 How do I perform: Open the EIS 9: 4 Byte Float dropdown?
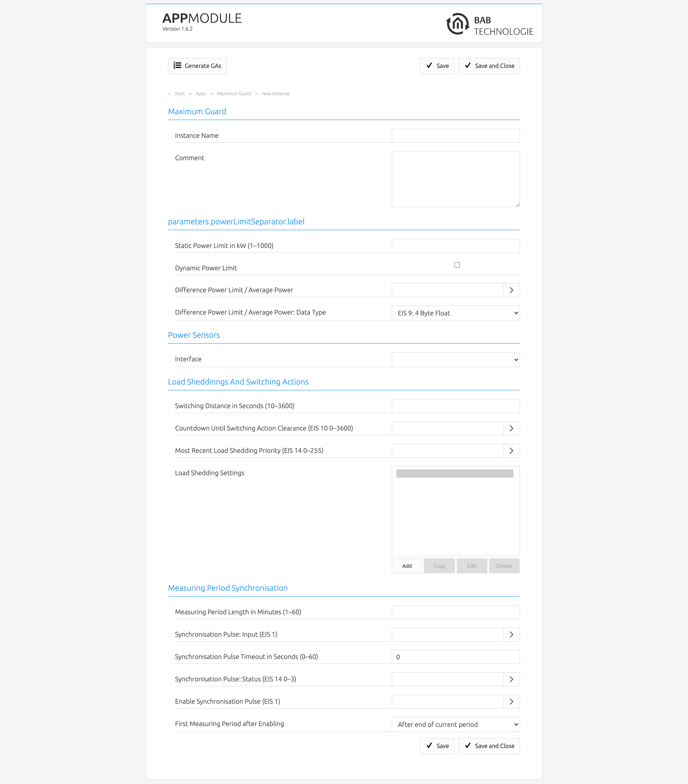click(455, 313)
